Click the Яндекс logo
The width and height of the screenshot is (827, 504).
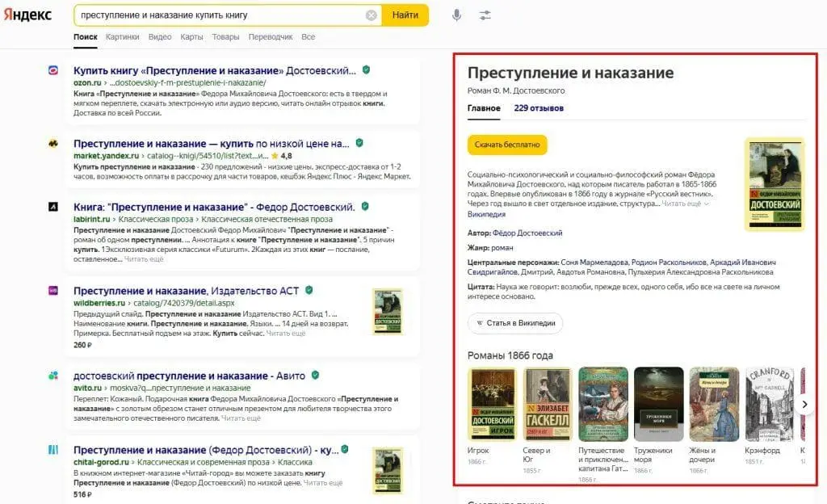(27, 15)
